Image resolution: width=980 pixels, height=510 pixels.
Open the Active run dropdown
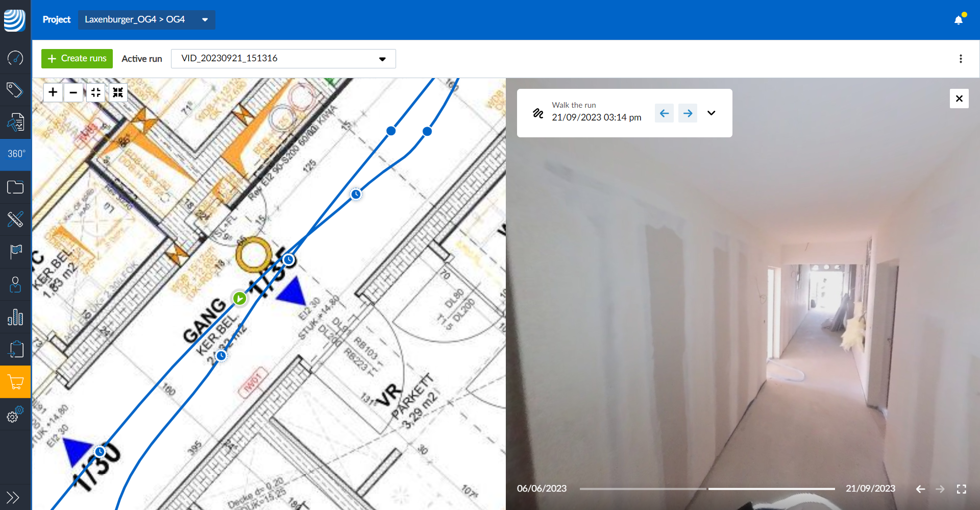click(x=283, y=59)
